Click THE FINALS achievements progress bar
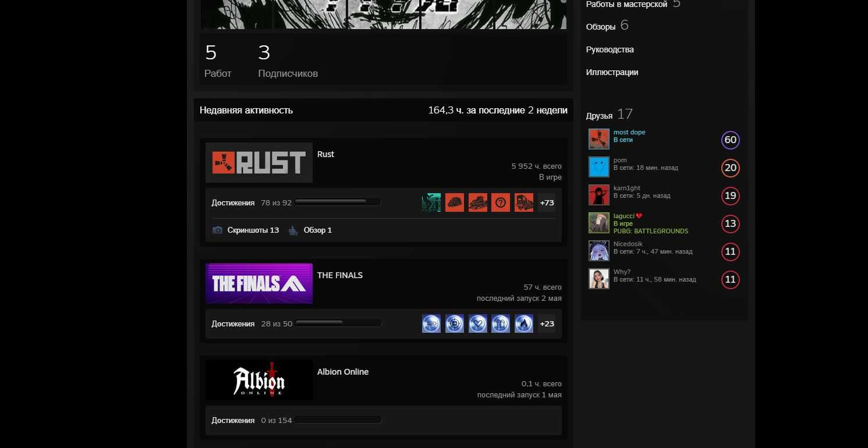Image resolution: width=868 pixels, height=448 pixels. tap(338, 323)
